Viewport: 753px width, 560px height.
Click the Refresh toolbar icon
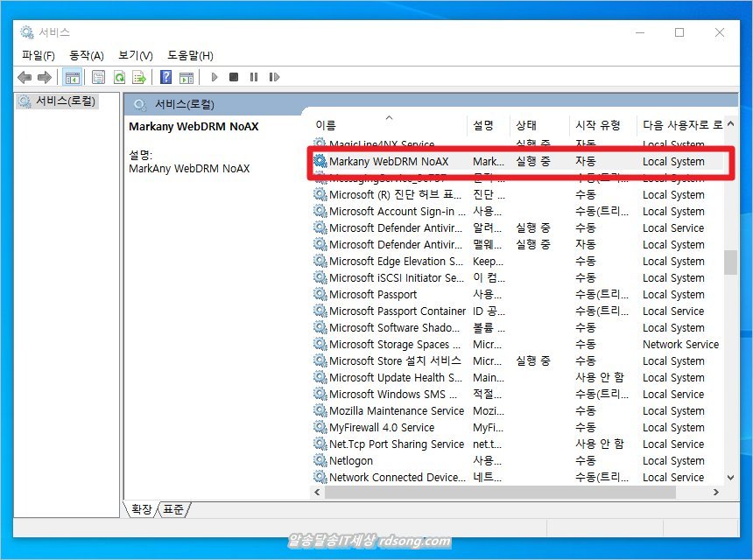[119, 77]
